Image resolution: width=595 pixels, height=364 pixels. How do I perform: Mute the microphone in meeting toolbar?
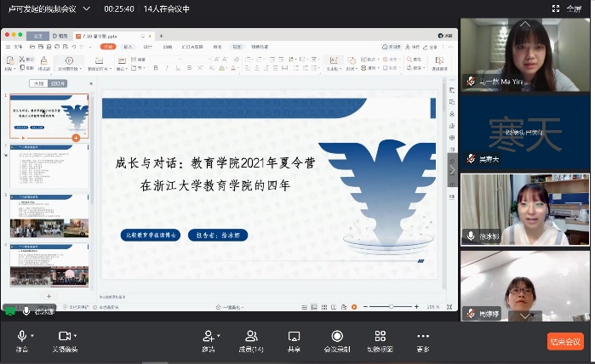pyautogui.click(x=21, y=337)
